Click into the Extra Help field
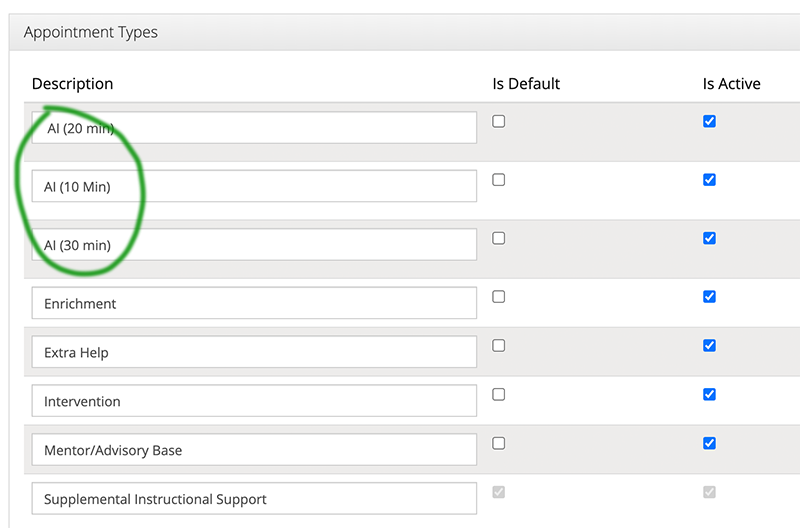Screen dimensions: 800x528 point(254,352)
